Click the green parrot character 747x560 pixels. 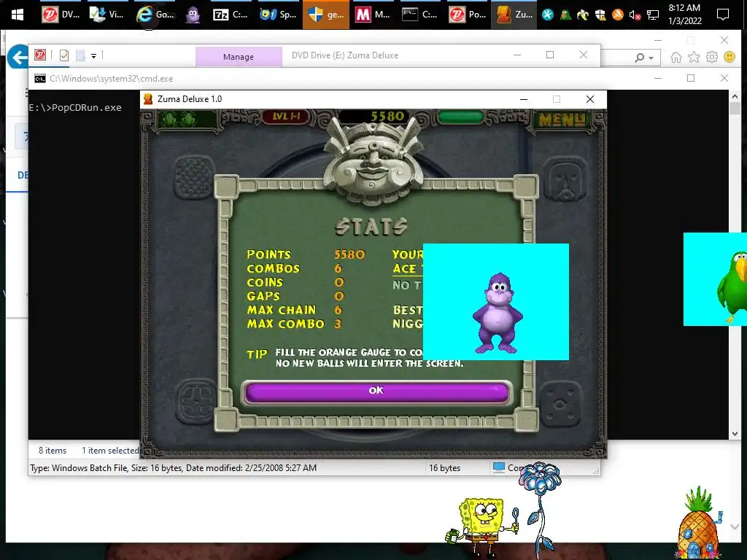(x=732, y=287)
